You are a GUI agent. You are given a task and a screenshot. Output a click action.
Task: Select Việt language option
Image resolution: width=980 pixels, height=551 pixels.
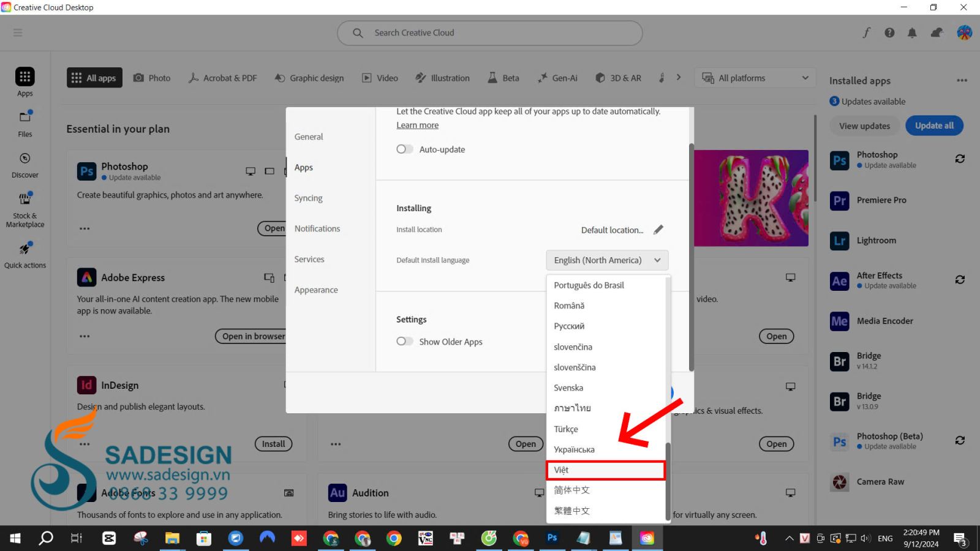[x=605, y=470]
